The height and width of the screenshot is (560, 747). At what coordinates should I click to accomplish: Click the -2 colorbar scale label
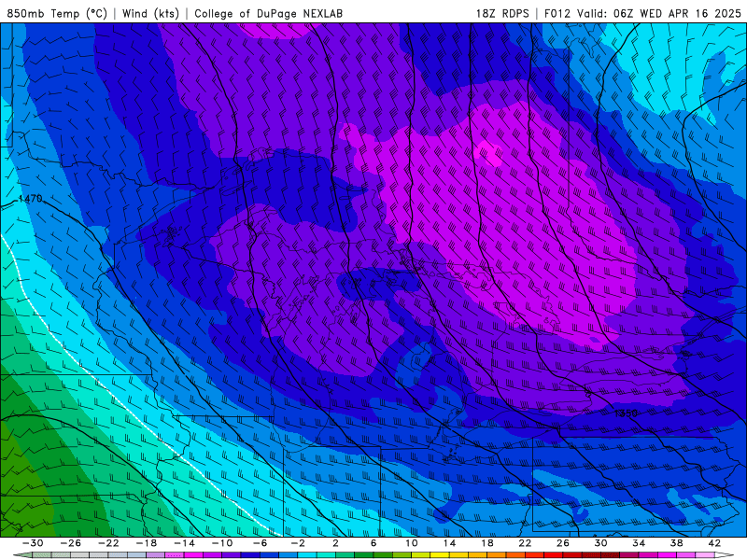pos(297,543)
